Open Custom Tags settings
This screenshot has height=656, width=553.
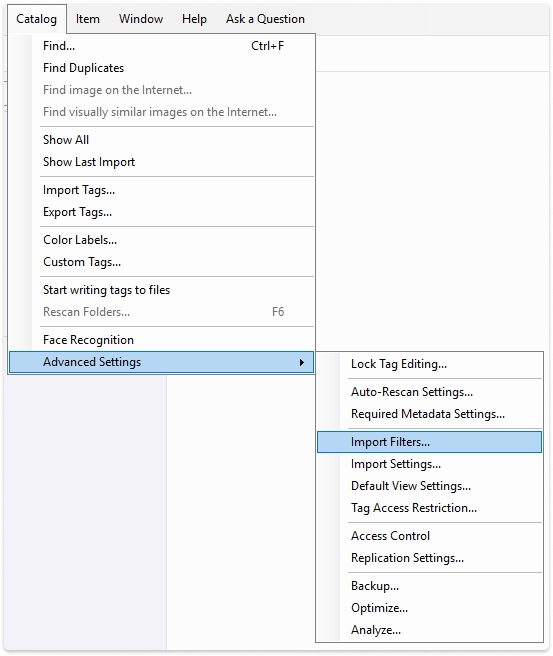point(161,262)
